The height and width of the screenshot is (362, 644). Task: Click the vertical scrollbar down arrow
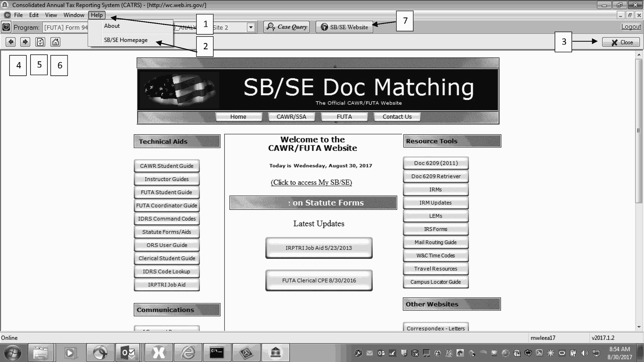(639, 327)
